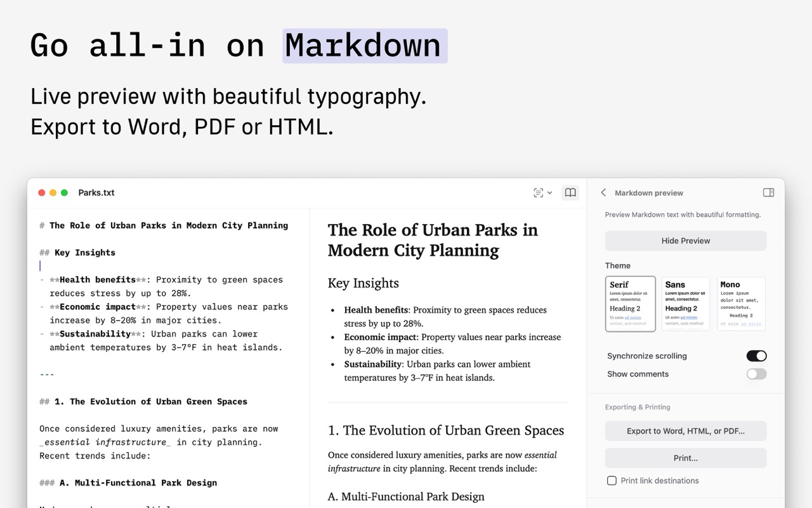Click the 'A. Multi-Functional Park Design' preview heading
The width and height of the screenshot is (812, 508).
point(406,497)
